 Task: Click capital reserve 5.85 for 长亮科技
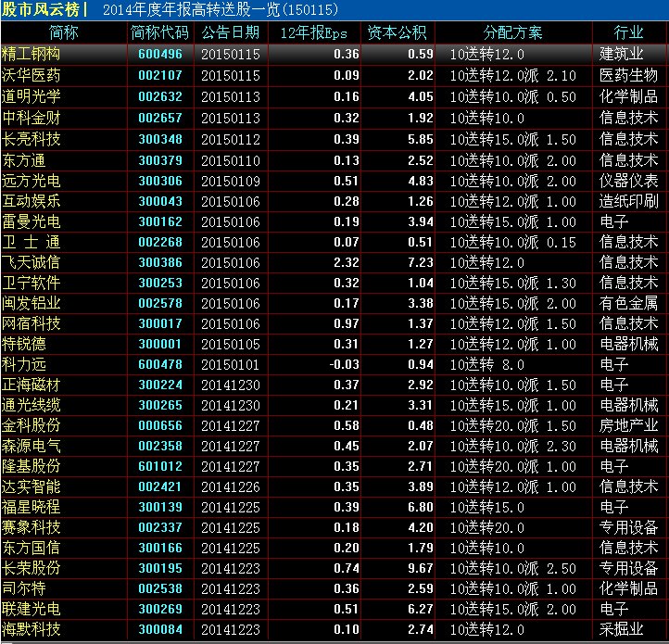pos(421,140)
